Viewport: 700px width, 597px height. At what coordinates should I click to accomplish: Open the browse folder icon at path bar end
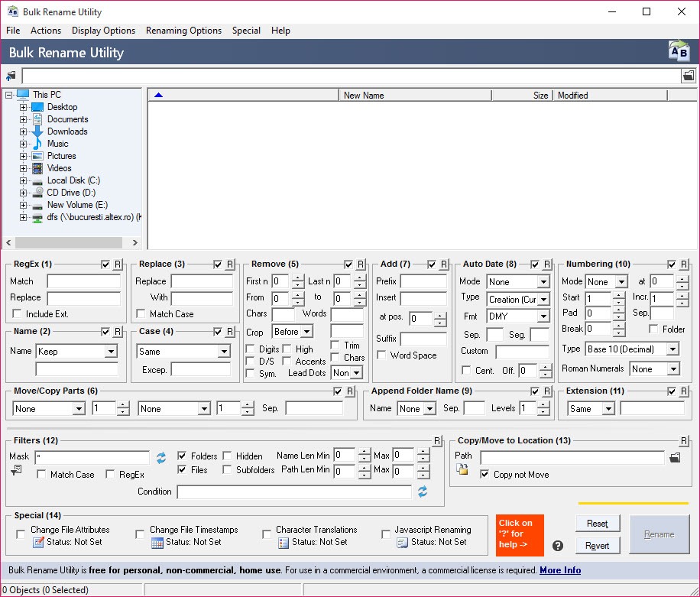pyautogui.click(x=689, y=76)
